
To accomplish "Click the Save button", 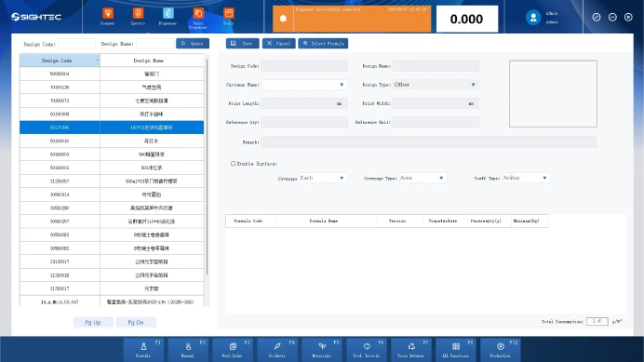I will (x=242, y=43).
